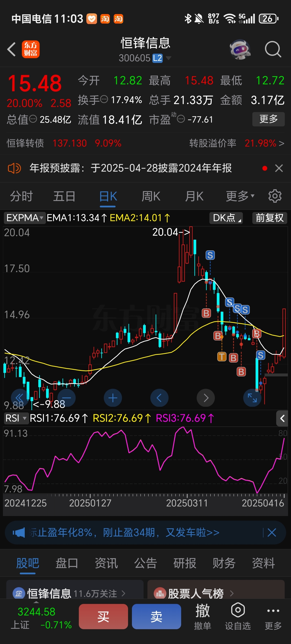Tap the WiFi status icon
The width and height of the screenshot is (291, 644).
(x=230, y=19)
